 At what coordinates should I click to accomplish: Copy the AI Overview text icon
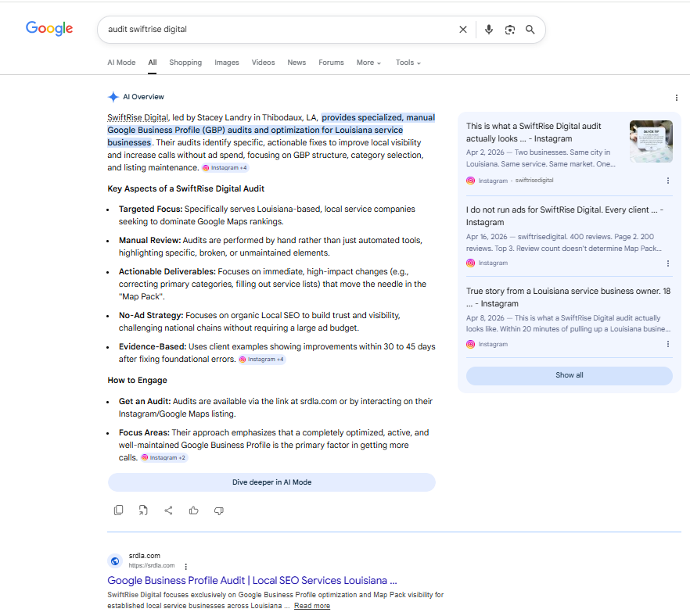pos(118,510)
